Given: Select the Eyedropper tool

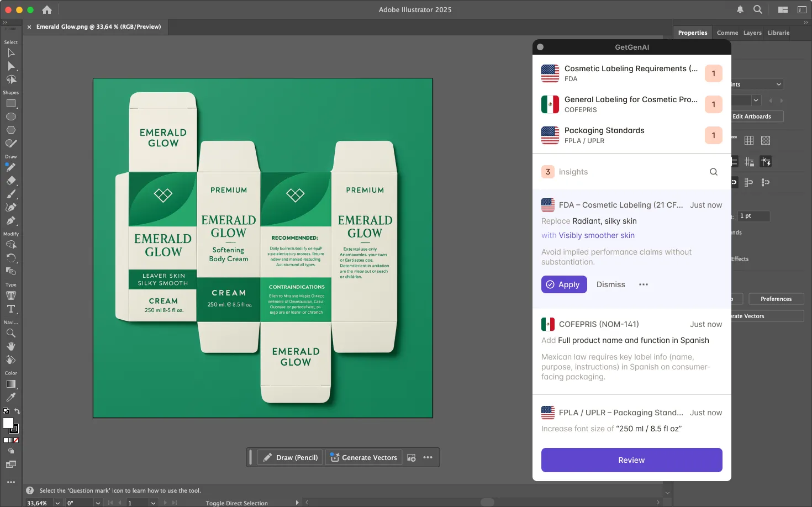Looking at the screenshot, I should click(x=11, y=398).
